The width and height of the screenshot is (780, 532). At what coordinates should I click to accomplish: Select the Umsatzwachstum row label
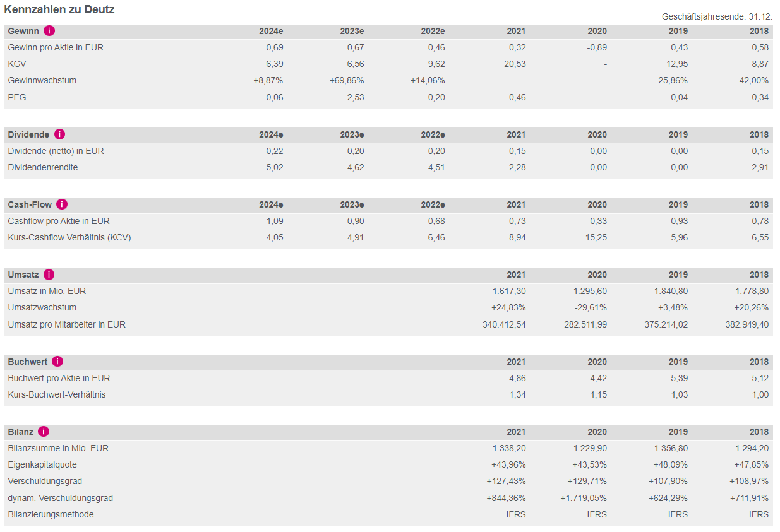[42, 307]
